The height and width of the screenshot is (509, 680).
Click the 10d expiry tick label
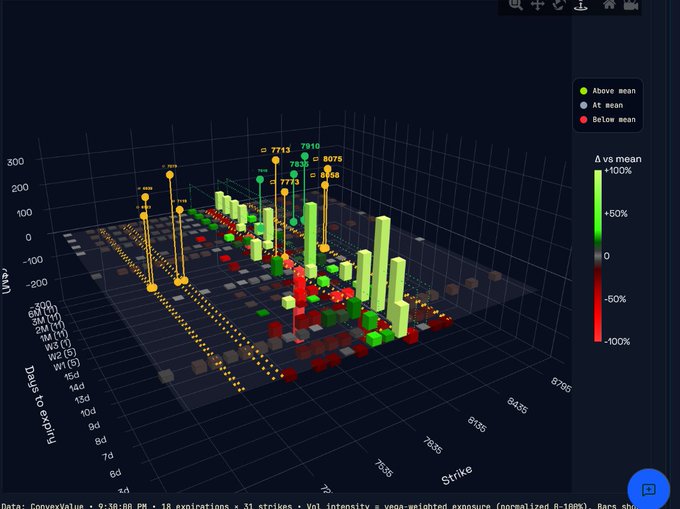pyautogui.click(x=88, y=412)
